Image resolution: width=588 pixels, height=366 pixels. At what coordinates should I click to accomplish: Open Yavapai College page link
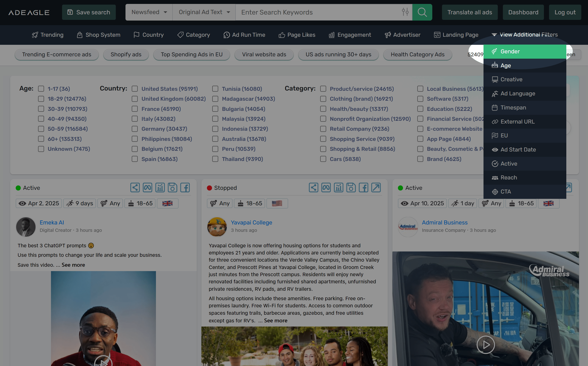coord(251,222)
